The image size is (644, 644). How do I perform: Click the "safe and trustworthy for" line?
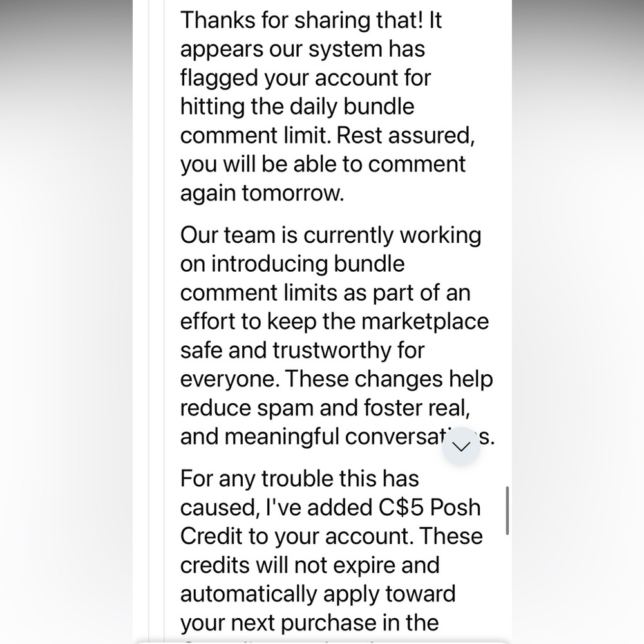302,350
